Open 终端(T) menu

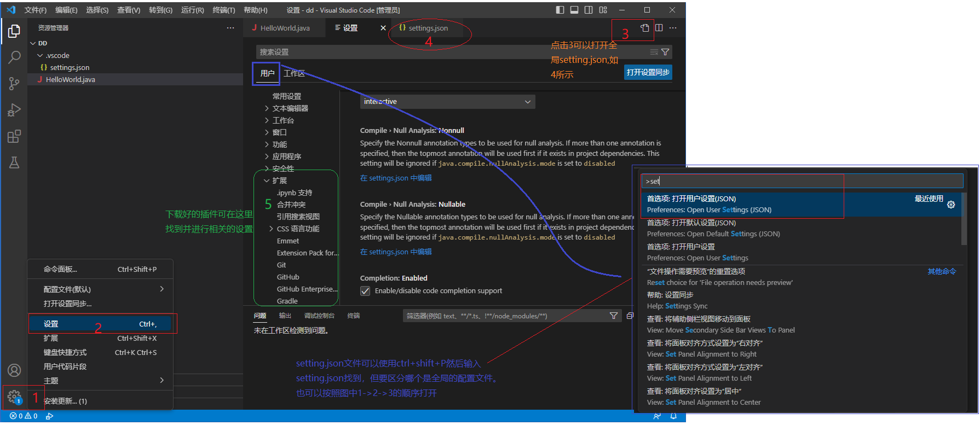coord(224,10)
